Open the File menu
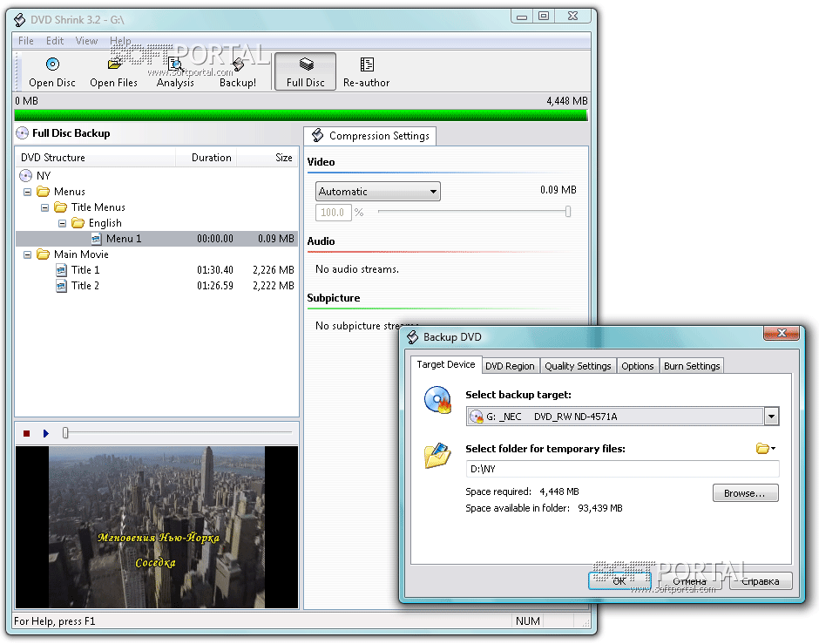Image resolution: width=819 pixels, height=644 pixels. point(25,41)
